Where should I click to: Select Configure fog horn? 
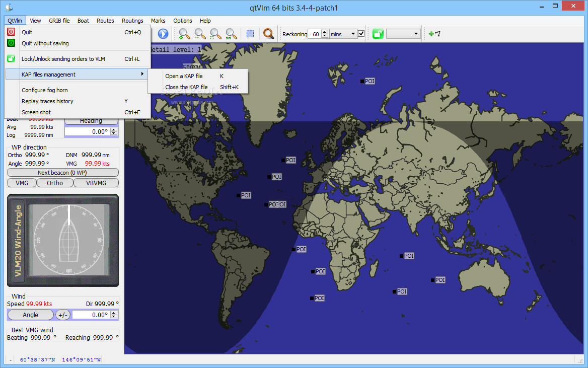[78, 90]
